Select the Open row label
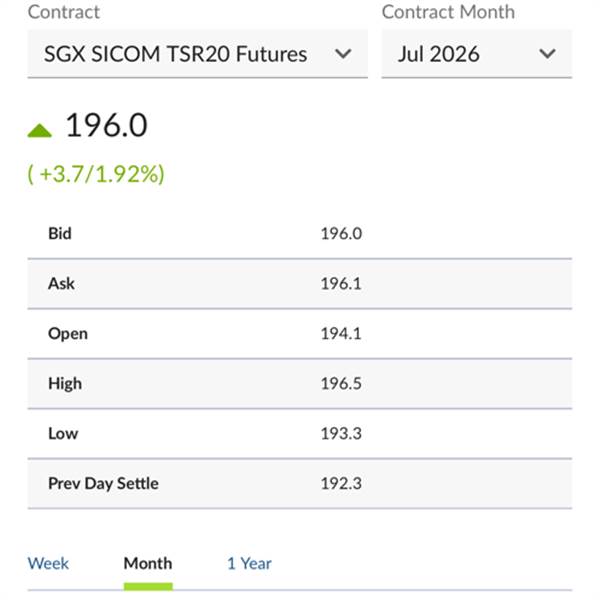The image size is (600, 600). coord(67,333)
